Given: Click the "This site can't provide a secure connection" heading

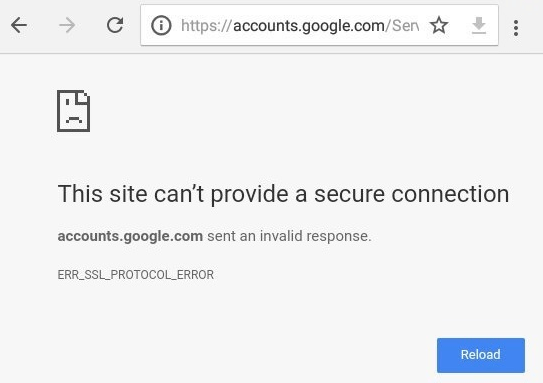Looking at the screenshot, I should pyautogui.click(x=283, y=194).
